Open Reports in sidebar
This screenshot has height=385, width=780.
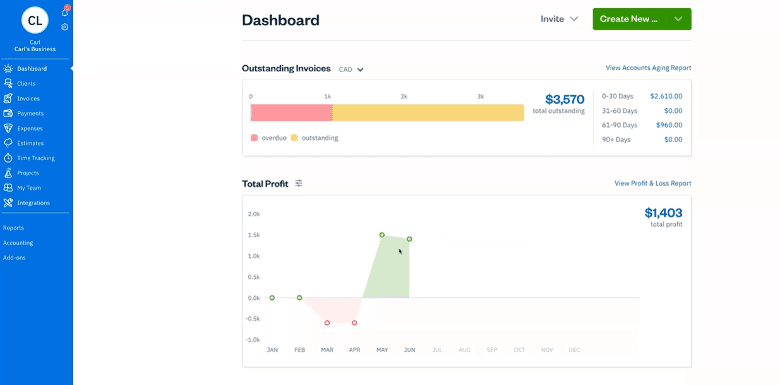[13, 228]
